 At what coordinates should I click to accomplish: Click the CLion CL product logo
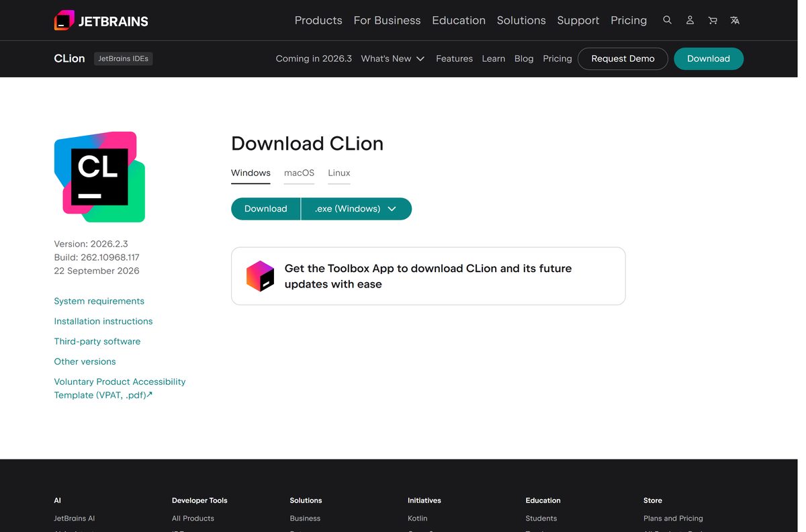coord(100,177)
